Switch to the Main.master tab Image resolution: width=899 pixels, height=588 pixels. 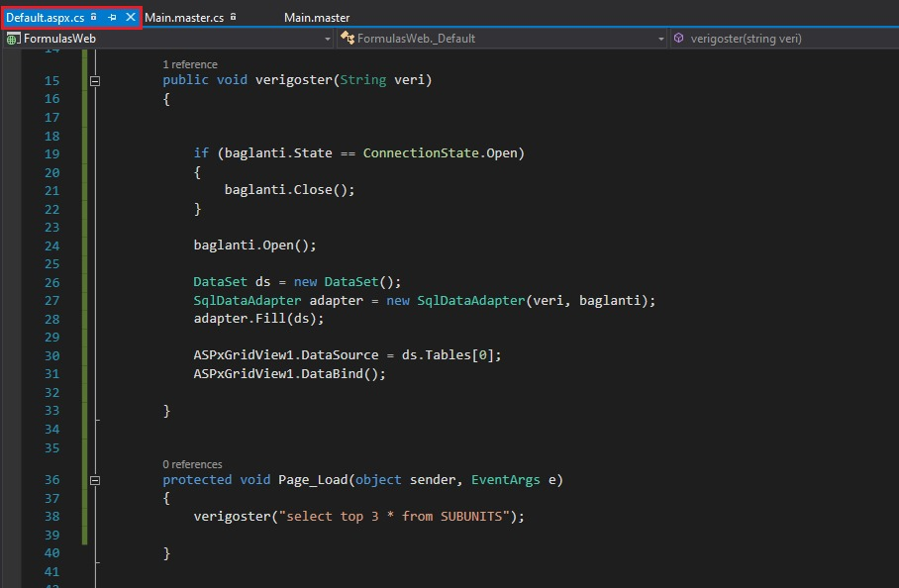[x=317, y=17]
